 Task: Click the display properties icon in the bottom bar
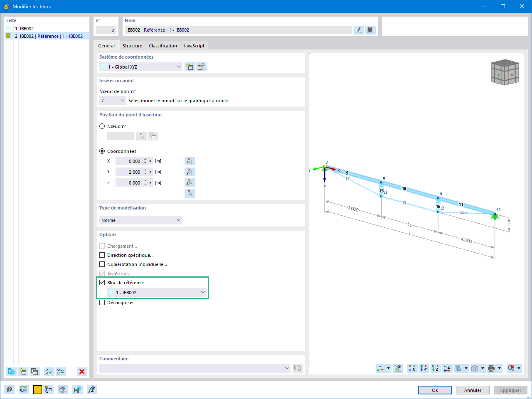[x=49, y=390]
